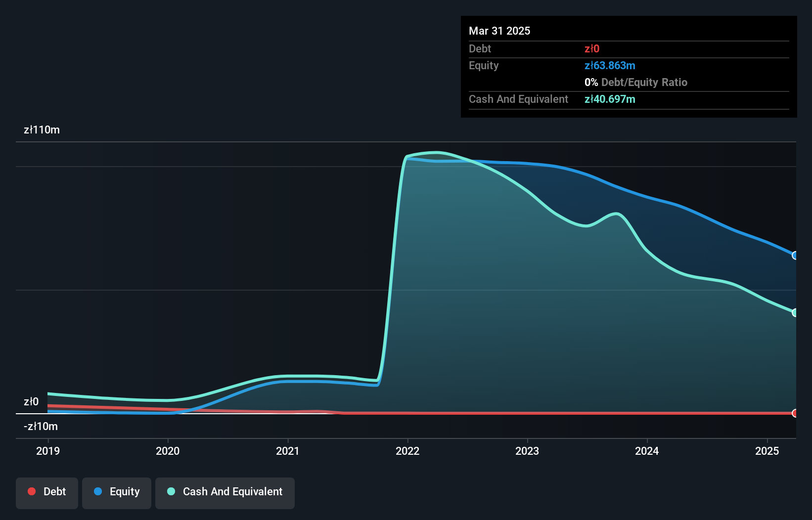Toggle the Equity series visibility

[x=116, y=492]
